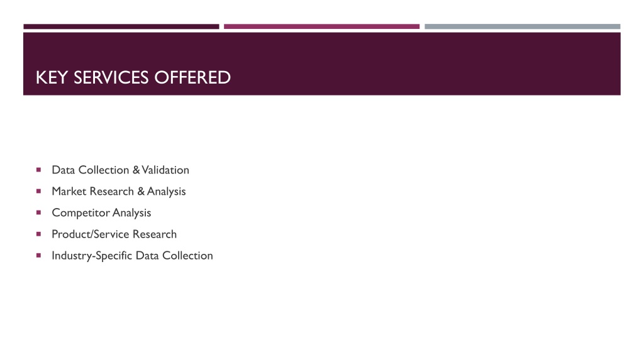Image resolution: width=644 pixels, height=362 pixels.
Task: Click the 'Key Services Offered' title text
Action: [133, 77]
